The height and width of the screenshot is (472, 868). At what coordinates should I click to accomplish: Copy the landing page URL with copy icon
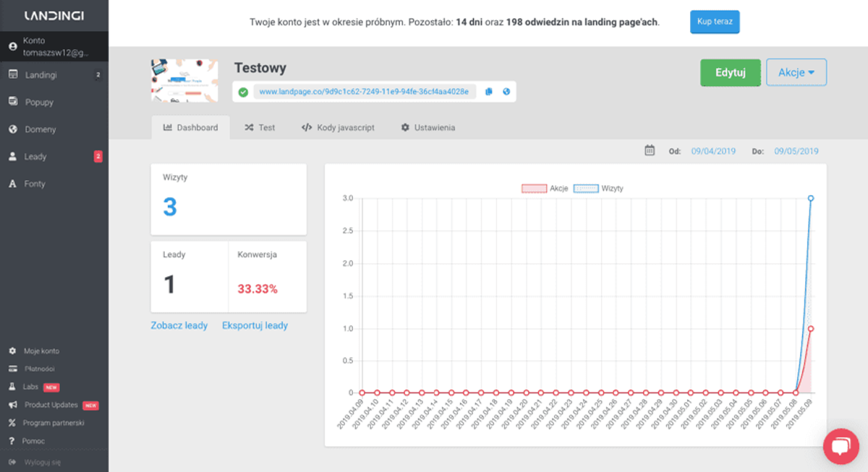tap(489, 92)
